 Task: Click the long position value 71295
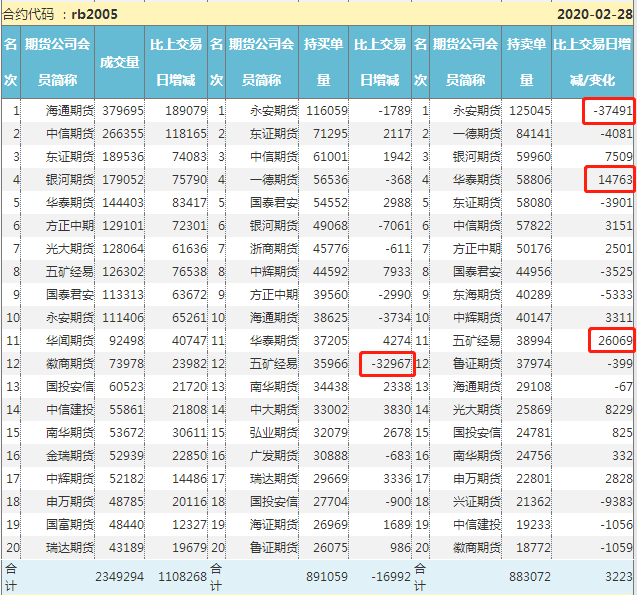tap(330, 134)
